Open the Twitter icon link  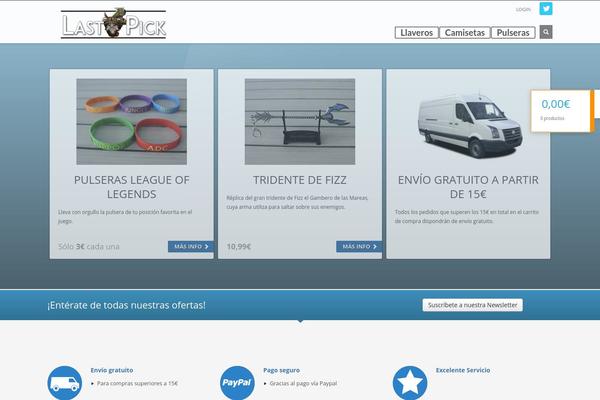(546, 8)
